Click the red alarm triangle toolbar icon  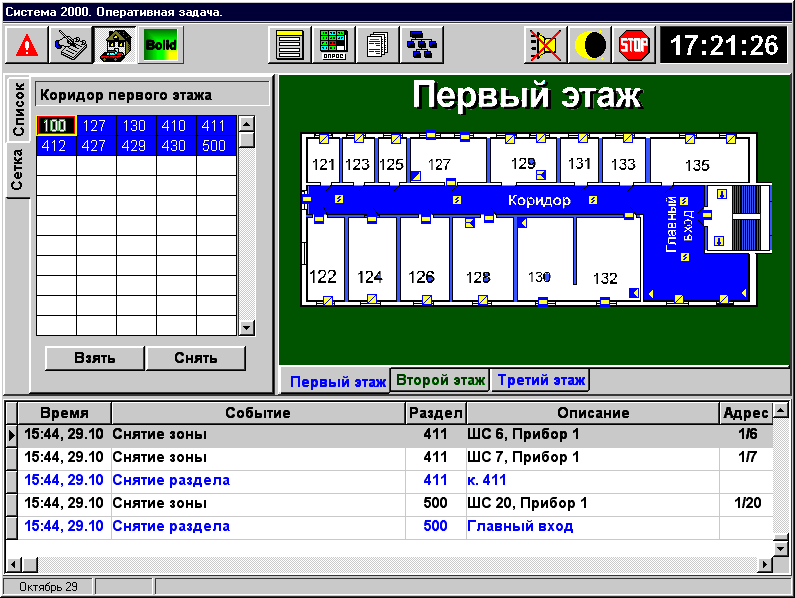(27, 45)
